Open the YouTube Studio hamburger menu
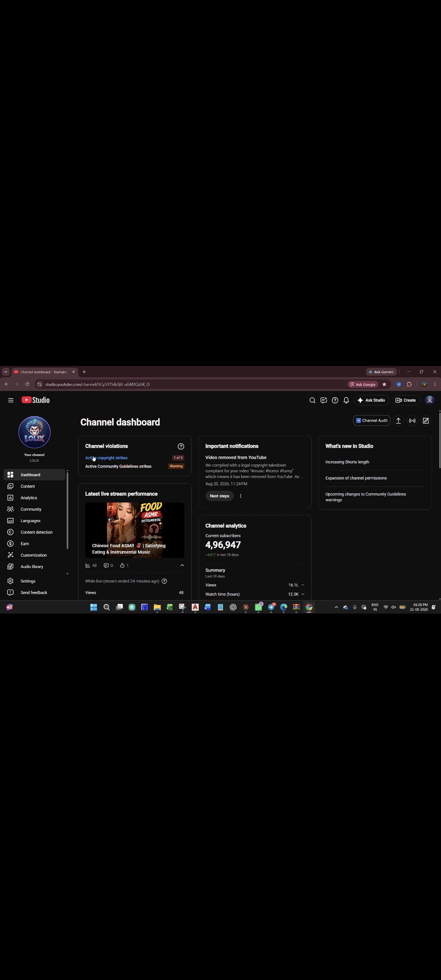The height and width of the screenshot is (980, 441). (10, 400)
